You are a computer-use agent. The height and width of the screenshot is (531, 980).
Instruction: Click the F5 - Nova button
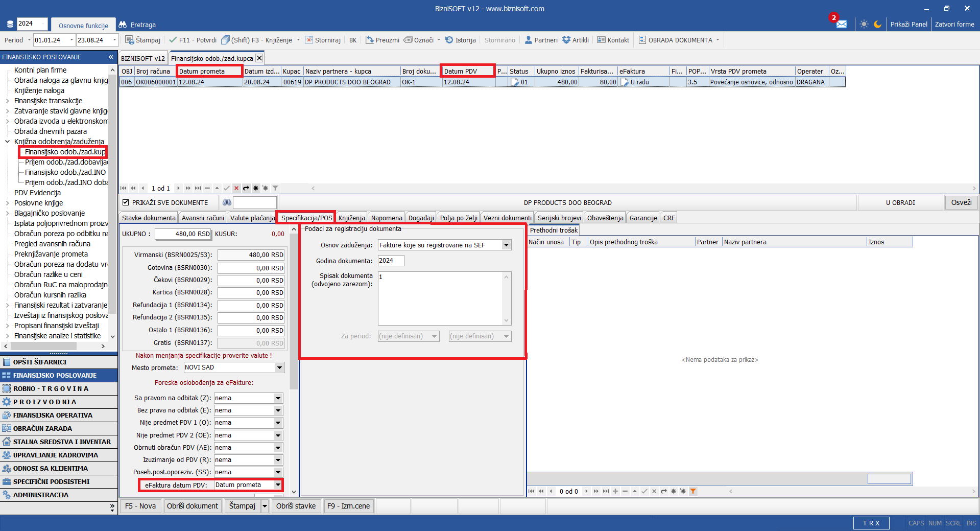point(140,506)
